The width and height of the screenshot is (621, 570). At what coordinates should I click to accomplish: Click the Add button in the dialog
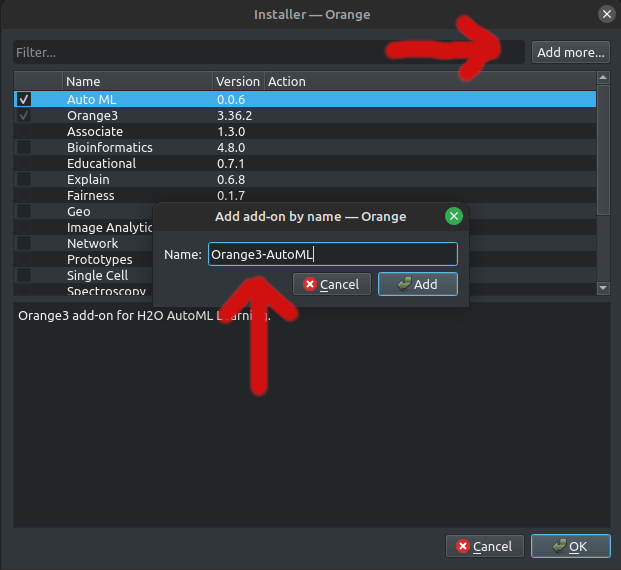pos(418,284)
